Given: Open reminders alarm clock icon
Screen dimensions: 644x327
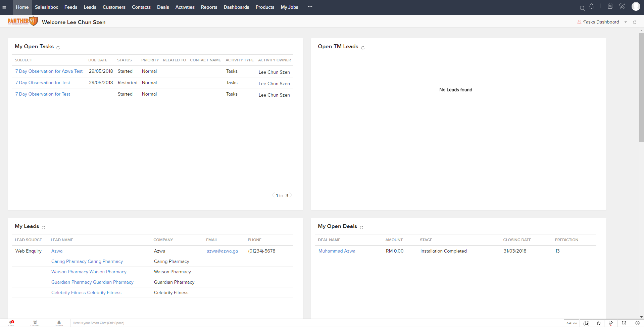Looking at the screenshot, I should click(624, 323).
